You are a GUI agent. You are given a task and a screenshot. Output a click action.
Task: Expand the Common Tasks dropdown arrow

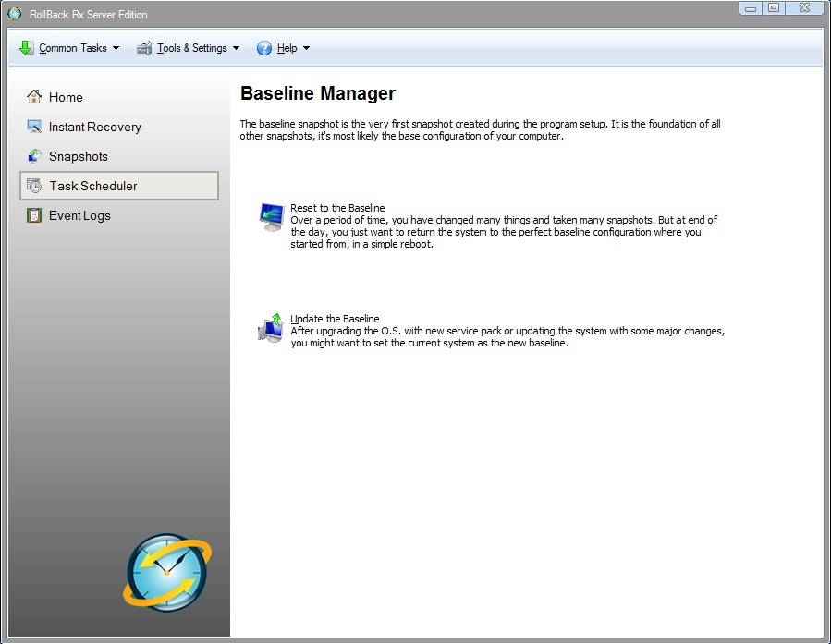pos(116,48)
